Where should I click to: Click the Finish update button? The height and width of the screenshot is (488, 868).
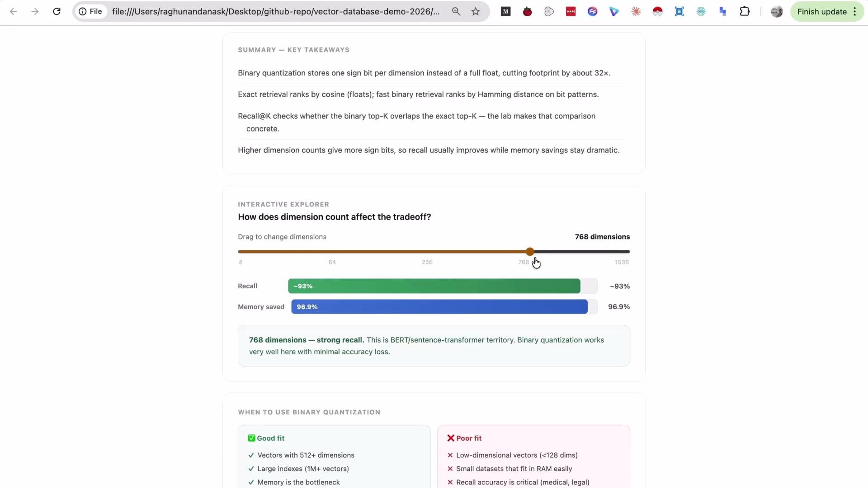click(822, 12)
